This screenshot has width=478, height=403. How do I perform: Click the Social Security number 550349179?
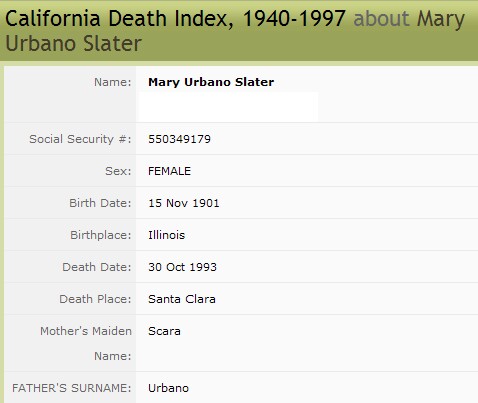179,139
